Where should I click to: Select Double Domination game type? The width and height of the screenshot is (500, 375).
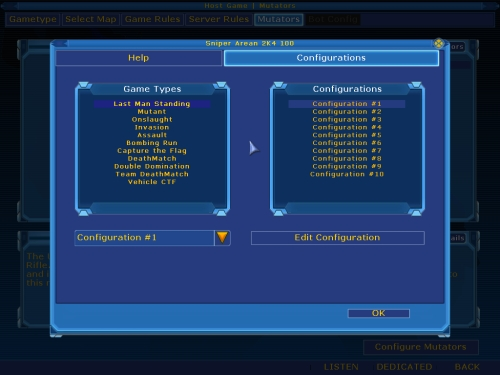tap(152, 166)
